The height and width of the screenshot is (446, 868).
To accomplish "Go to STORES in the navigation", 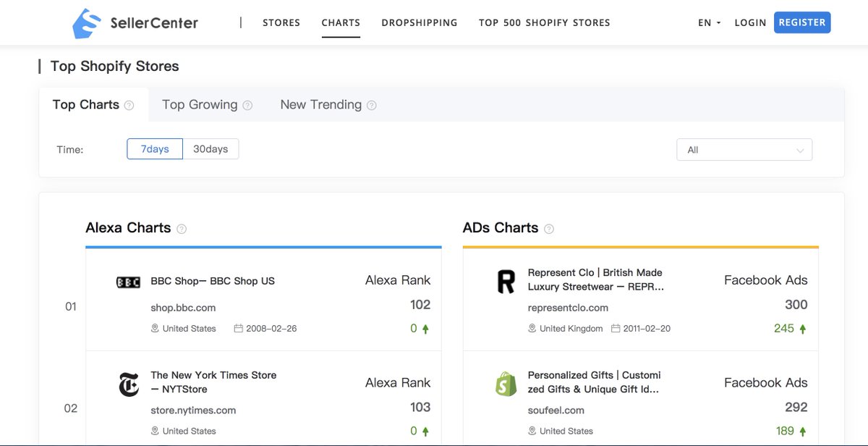I will pyautogui.click(x=281, y=22).
